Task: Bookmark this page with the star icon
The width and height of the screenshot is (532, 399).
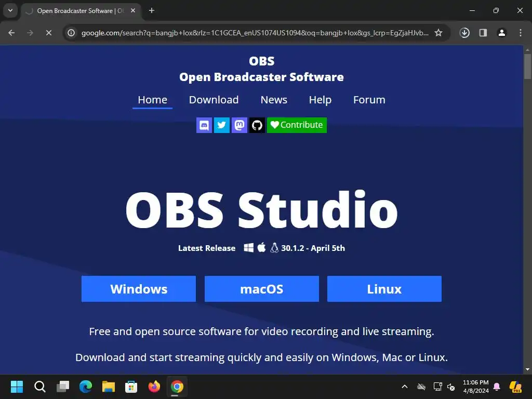Action: click(x=438, y=33)
